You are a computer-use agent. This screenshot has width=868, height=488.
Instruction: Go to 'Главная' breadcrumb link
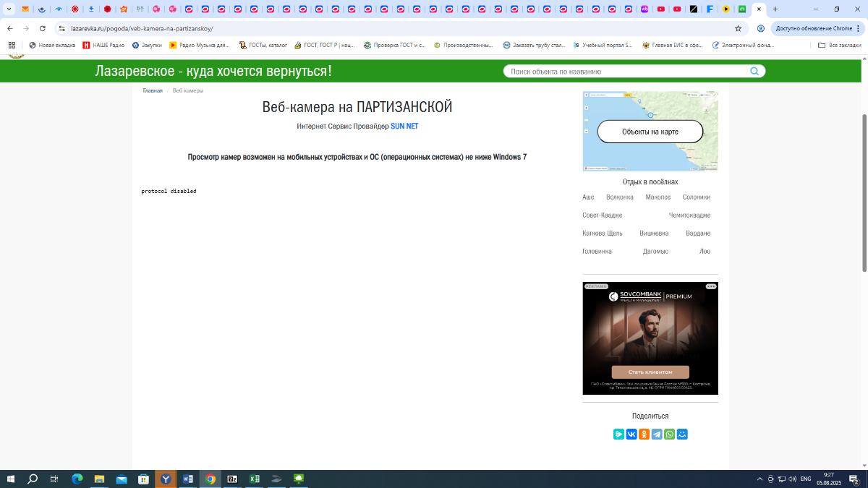pos(152,91)
